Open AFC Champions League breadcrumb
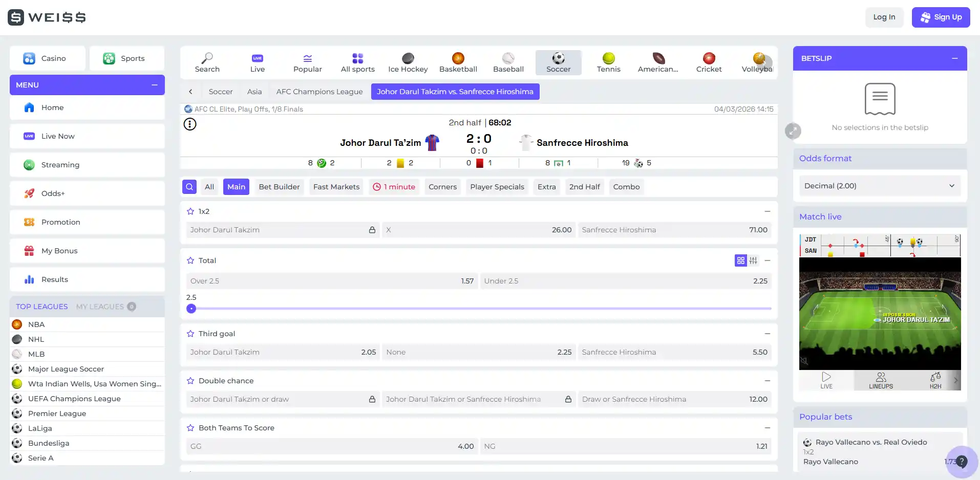Screen dimensions: 980x480 319,92
